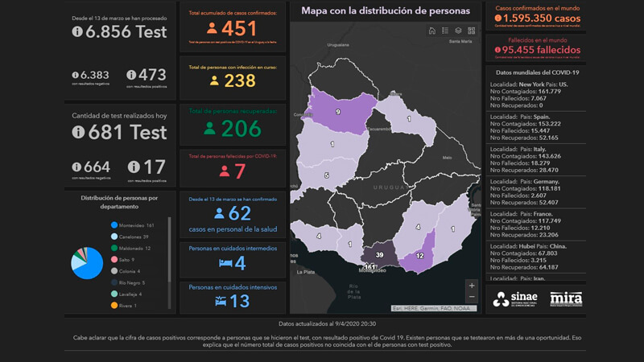Screen dimensions: 644x362
Task: Click the 451 confirmed cases number
Action: click(239, 29)
